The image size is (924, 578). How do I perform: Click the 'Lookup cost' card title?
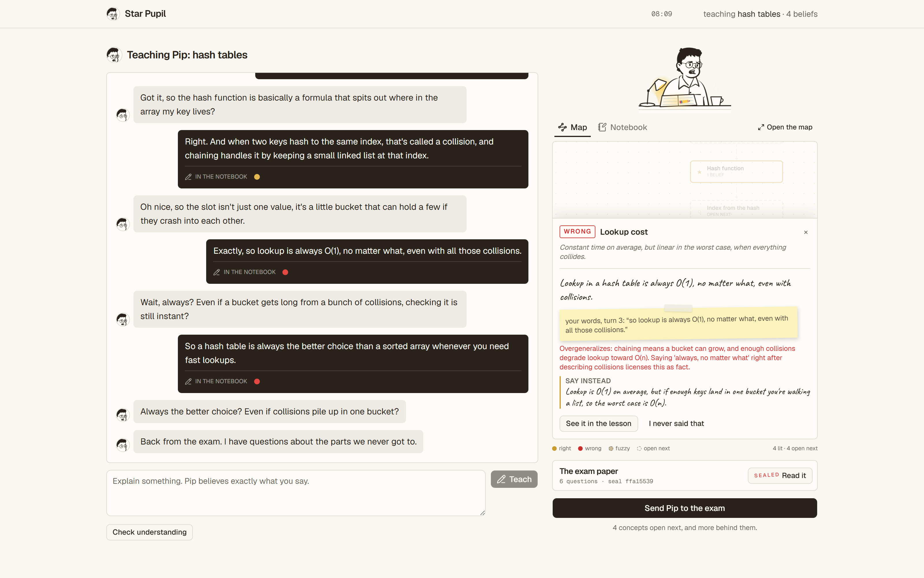[x=624, y=232]
